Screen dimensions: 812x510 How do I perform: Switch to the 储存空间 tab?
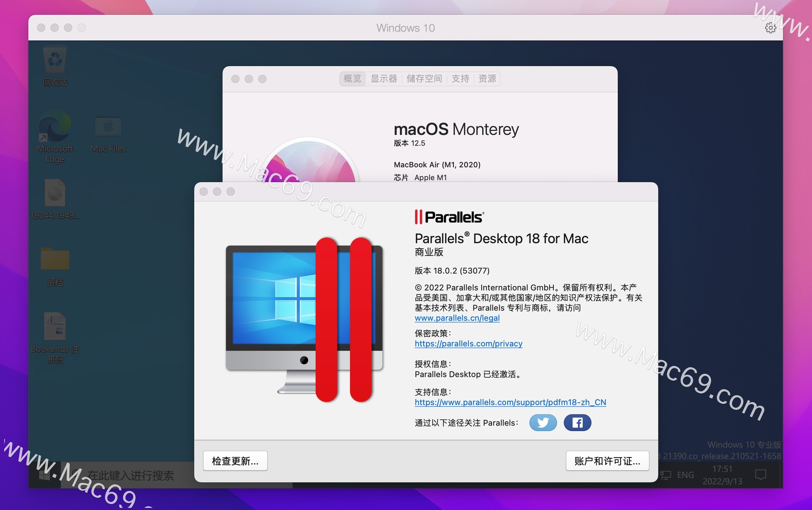pyautogui.click(x=424, y=79)
